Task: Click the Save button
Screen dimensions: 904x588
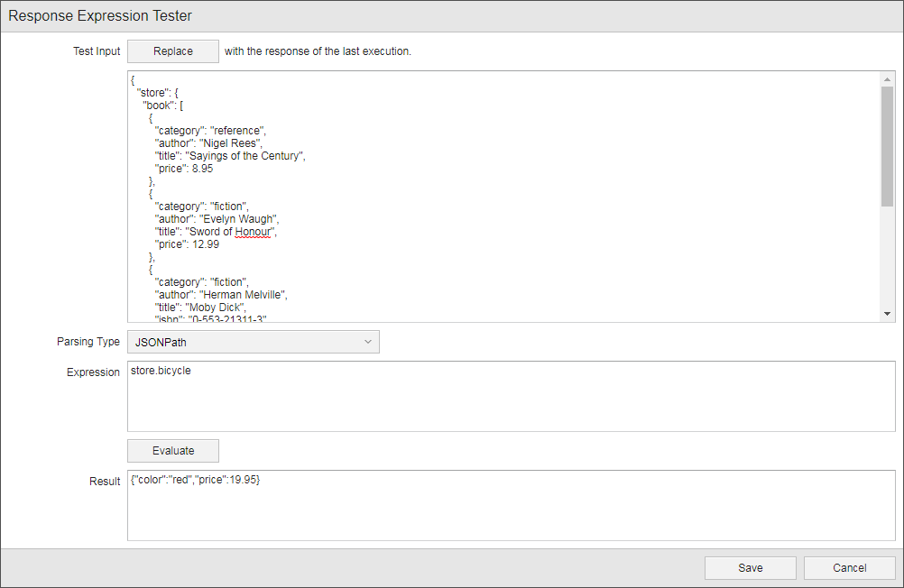Action: tap(750, 567)
